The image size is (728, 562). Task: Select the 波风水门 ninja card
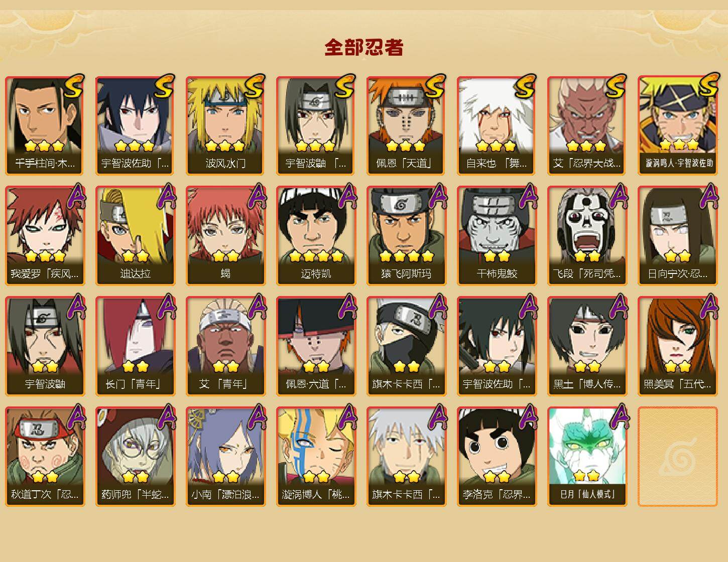click(225, 125)
